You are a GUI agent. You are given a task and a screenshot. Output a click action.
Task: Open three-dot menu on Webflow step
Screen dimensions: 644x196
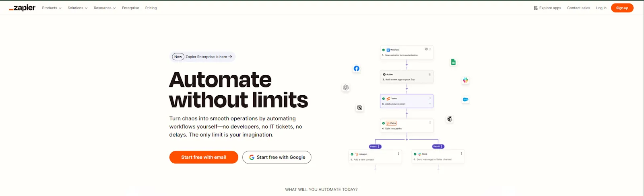(430, 49)
